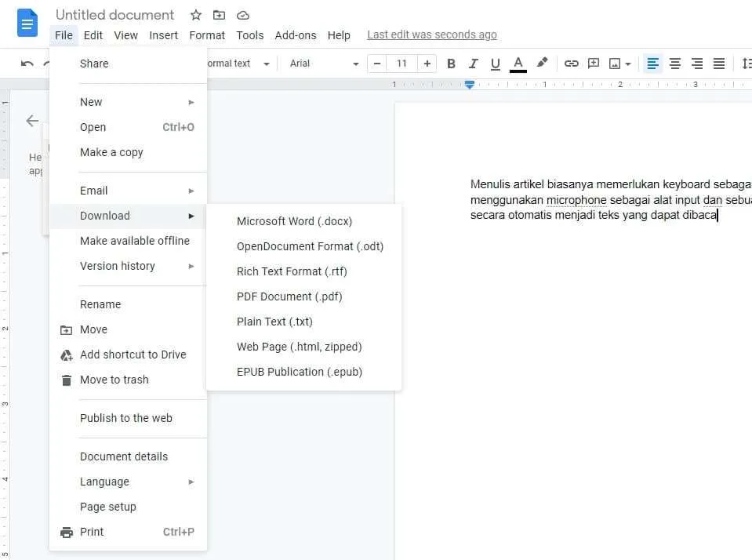Open the line spacing icon

[747, 64]
